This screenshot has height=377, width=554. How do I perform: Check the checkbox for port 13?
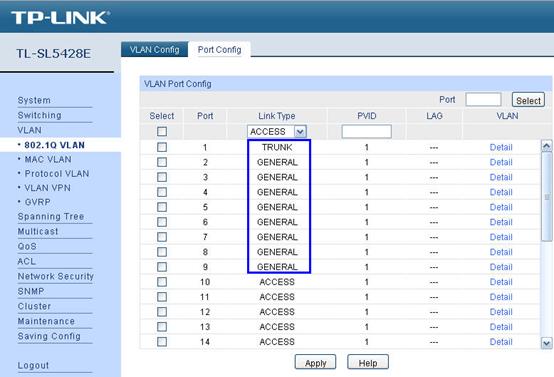coord(162,327)
